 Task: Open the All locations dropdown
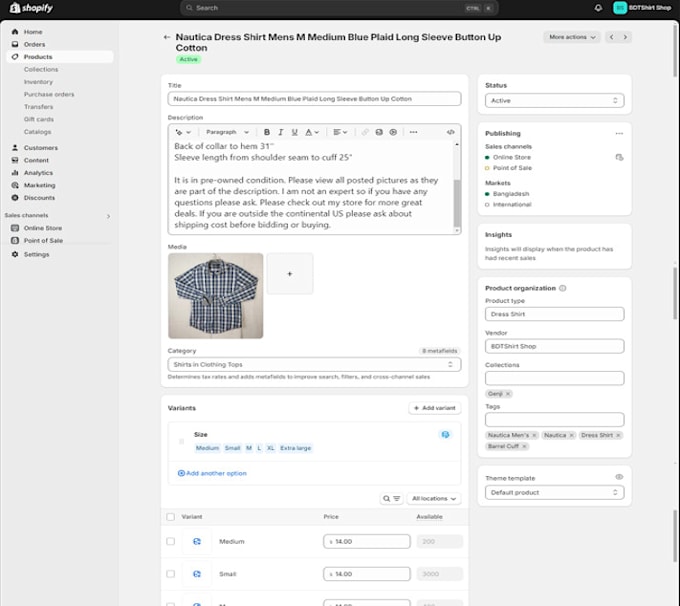pos(434,499)
